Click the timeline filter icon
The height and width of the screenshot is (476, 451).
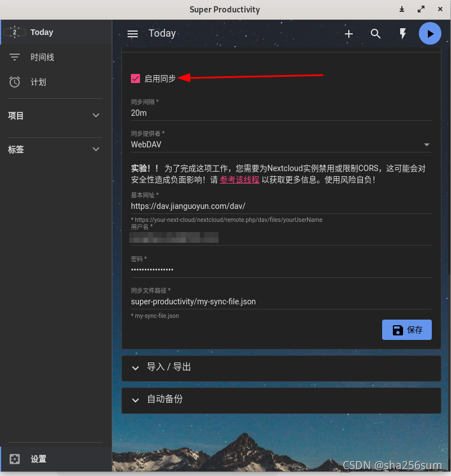[x=15, y=57]
